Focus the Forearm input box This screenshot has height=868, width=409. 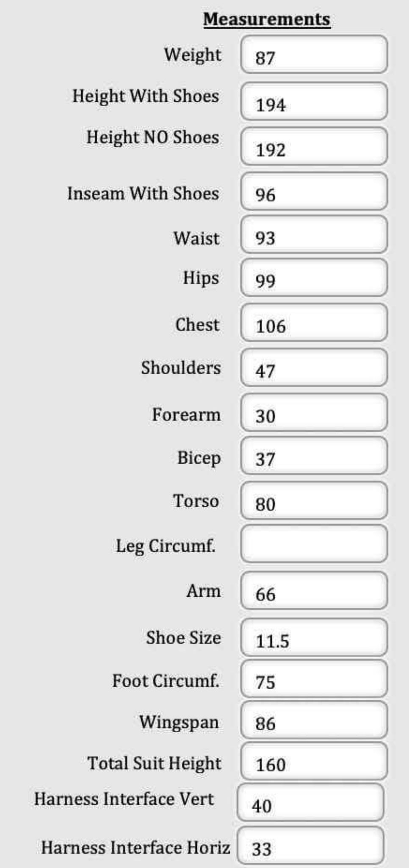[x=314, y=412]
